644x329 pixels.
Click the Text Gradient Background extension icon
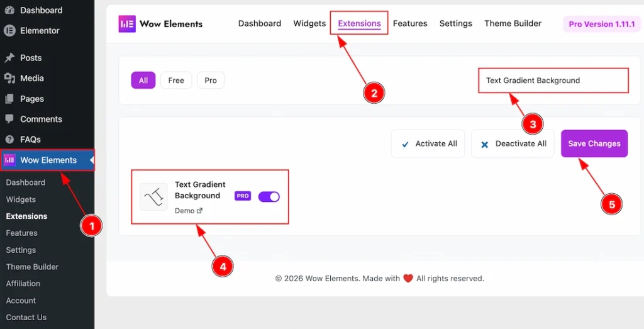(x=153, y=197)
